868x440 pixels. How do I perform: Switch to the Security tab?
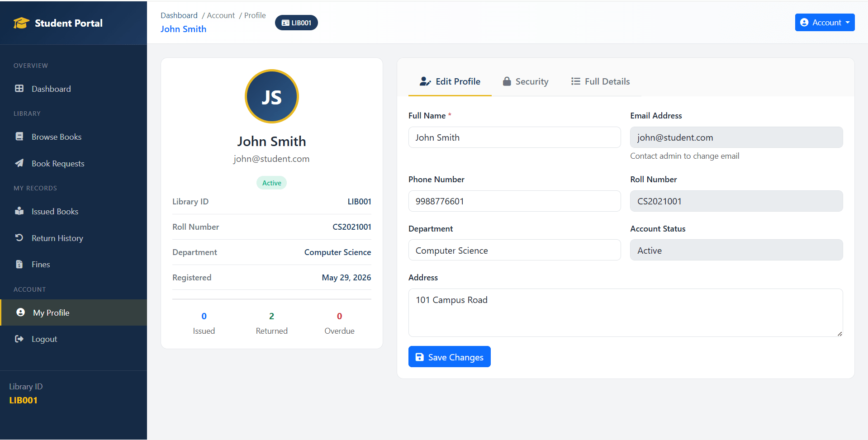(525, 81)
